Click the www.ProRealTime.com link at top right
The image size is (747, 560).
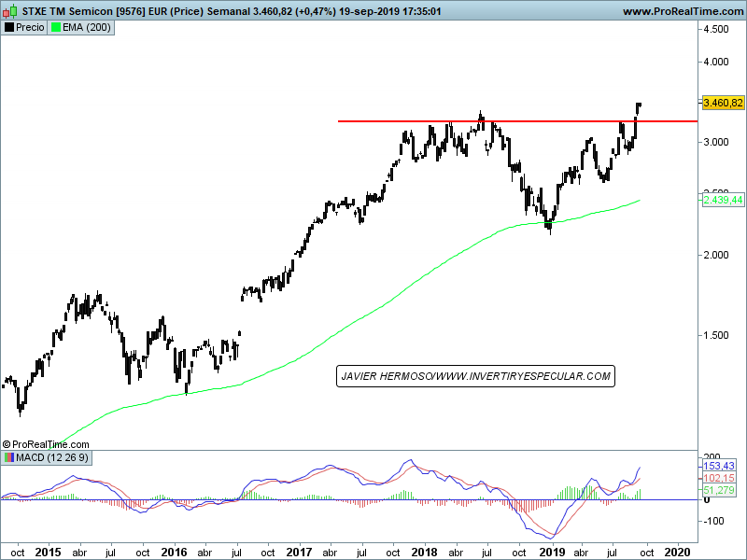tap(682, 11)
